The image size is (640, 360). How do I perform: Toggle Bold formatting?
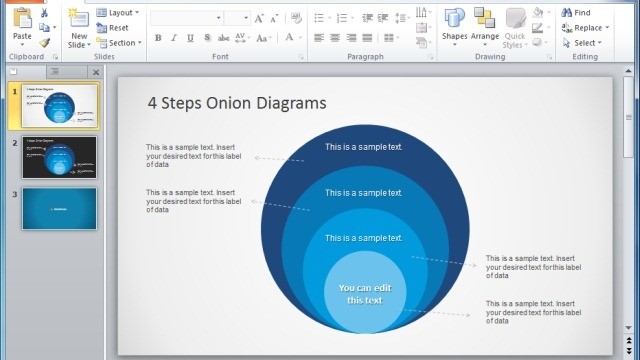tap(158, 38)
